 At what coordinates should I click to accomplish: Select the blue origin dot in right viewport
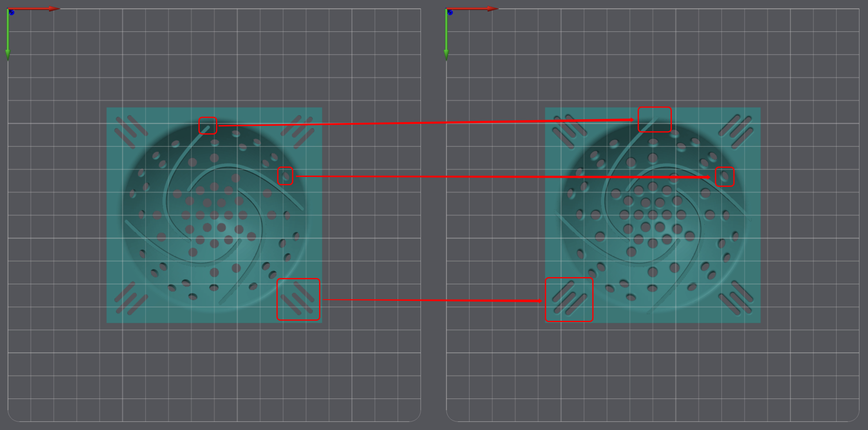click(x=450, y=12)
